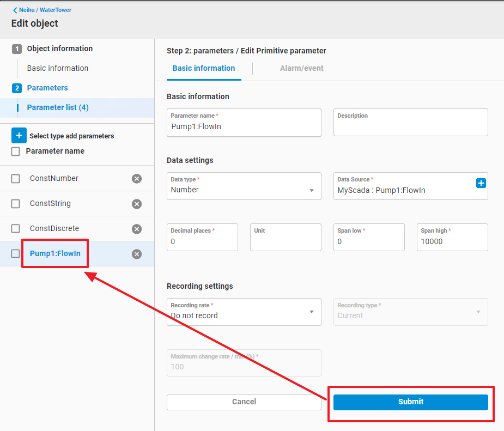Check the ConstString checkbox
Screen dimensions: 504x431
point(16,204)
